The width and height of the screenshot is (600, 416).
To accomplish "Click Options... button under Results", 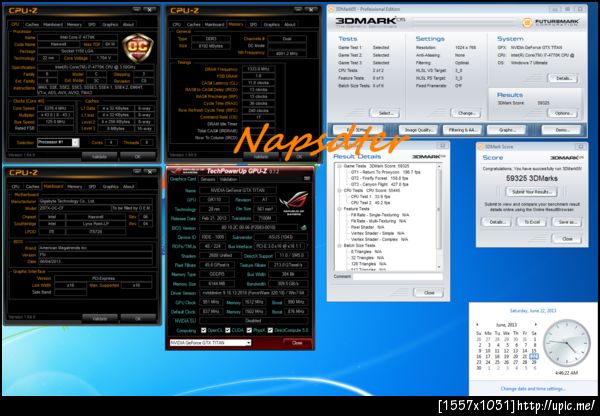I will point(563,113).
